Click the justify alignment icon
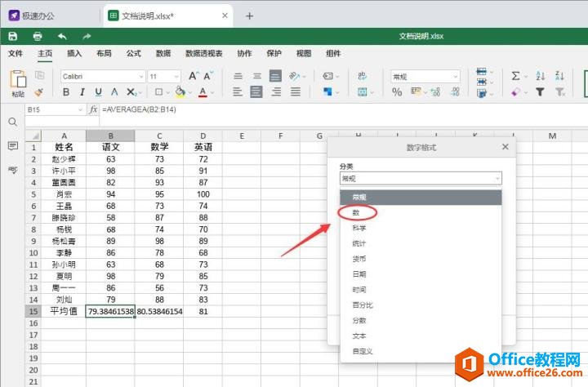Image resolution: width=588 pixels, height=387 pixels. pos(296,92)
